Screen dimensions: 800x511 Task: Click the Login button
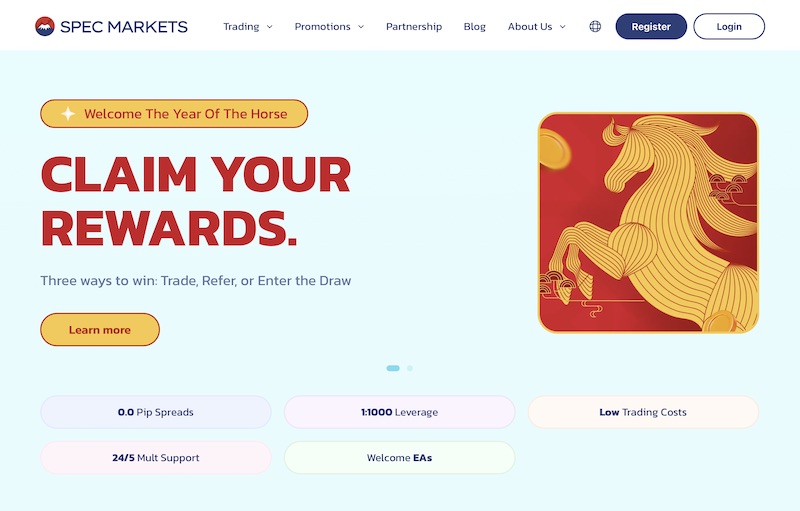coord(729,27)
